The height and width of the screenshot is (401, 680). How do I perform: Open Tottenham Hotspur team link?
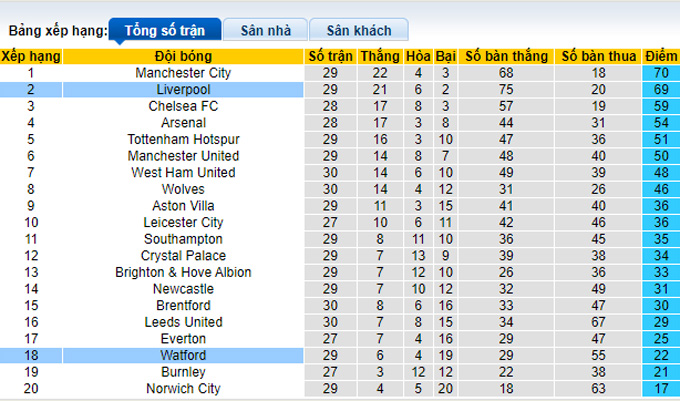pyautogui.click(x=184, y=139)
